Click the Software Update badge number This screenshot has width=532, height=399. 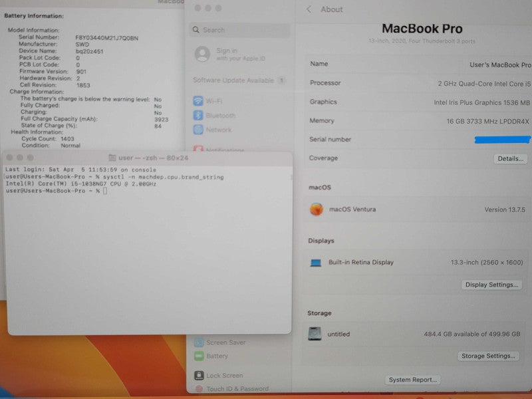(x=281, y=80)
